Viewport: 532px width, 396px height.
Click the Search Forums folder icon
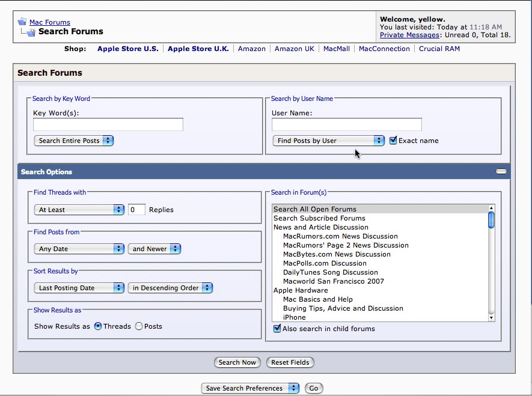click(31, 32)
